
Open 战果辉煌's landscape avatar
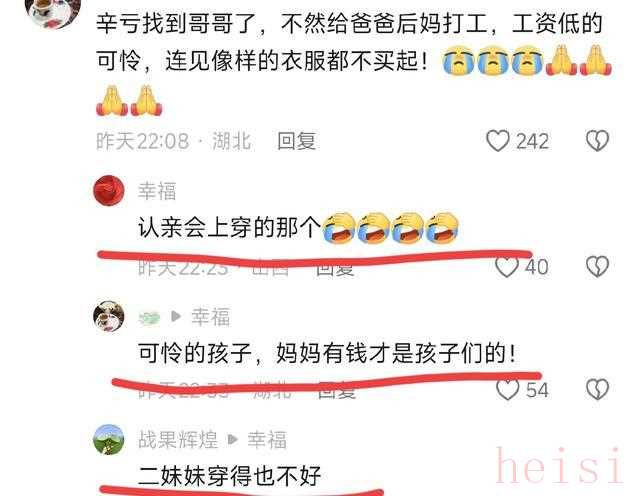click(109, 440)
